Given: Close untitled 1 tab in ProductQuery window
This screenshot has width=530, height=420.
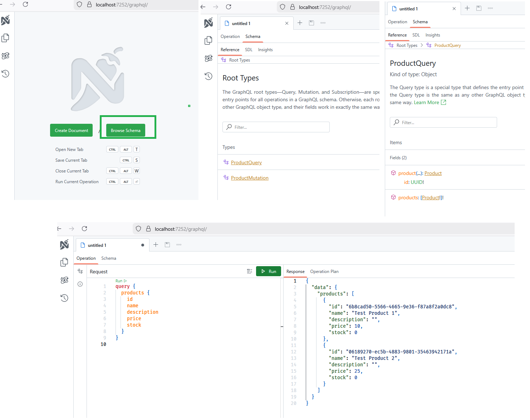Looking at the screenshot, I should click(454, 9).
